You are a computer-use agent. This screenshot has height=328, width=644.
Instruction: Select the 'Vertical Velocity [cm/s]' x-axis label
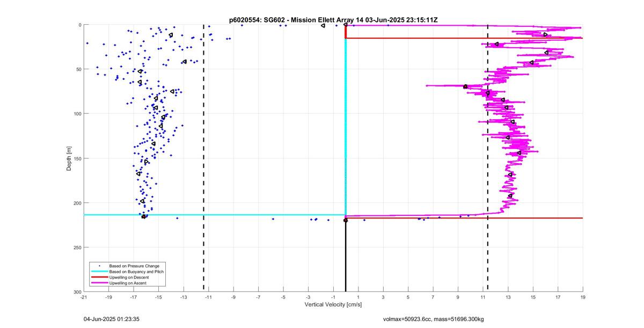pyautogui.click(x=333, y=304)
